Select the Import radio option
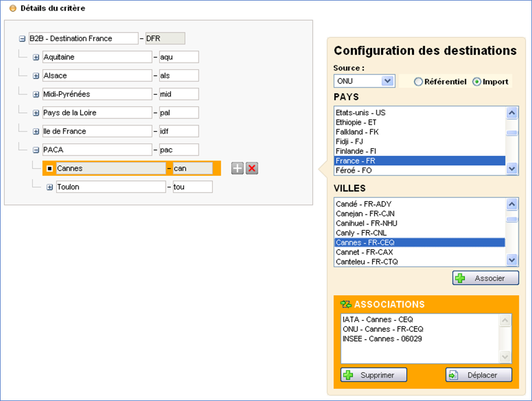The width and height of the screenshot is (532, 401). point(477,82)
